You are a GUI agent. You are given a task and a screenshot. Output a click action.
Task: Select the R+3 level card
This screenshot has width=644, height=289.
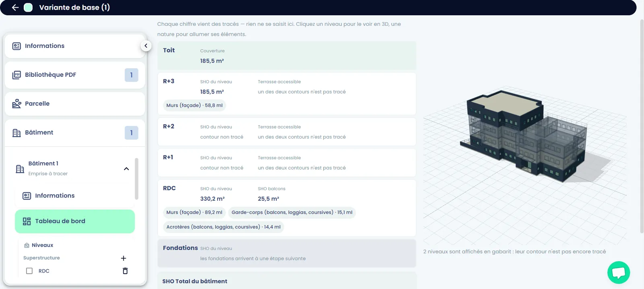click(x=287, y=94)
